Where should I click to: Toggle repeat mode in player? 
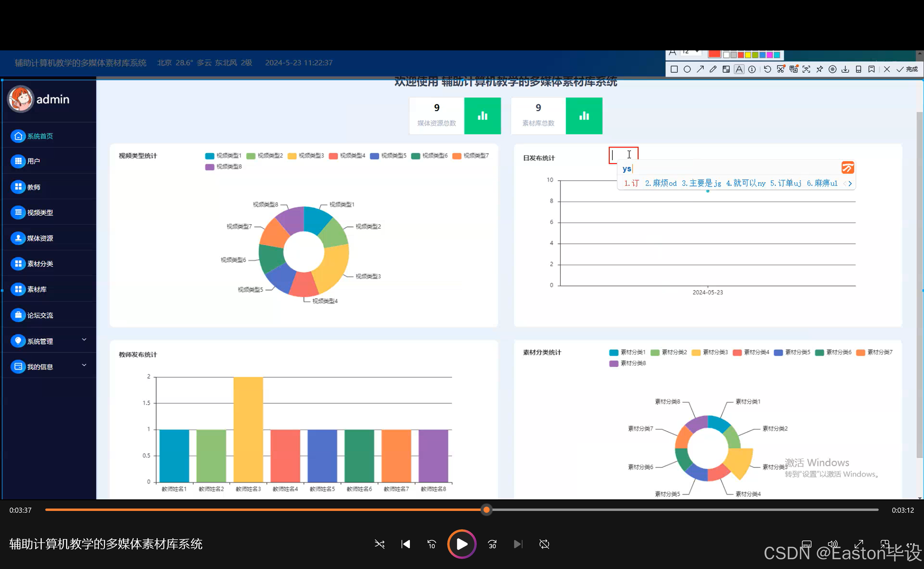pos(544,544)
